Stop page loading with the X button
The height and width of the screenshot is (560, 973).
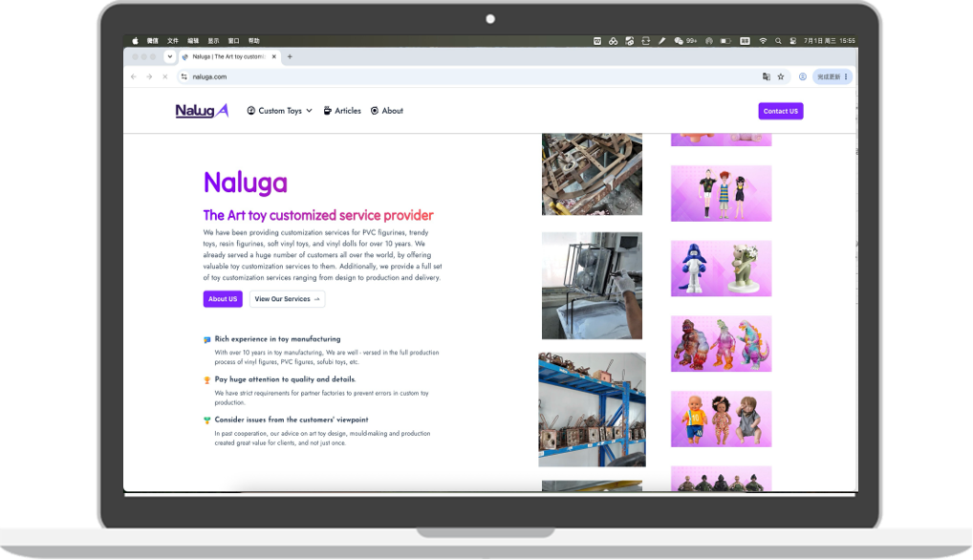point(165,76)
